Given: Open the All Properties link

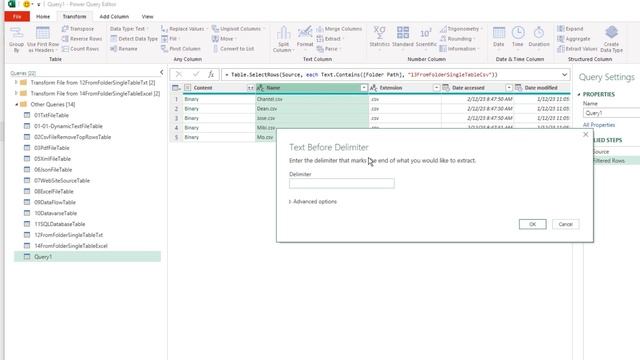Looking at the screenshot, I should coord(599,125).
